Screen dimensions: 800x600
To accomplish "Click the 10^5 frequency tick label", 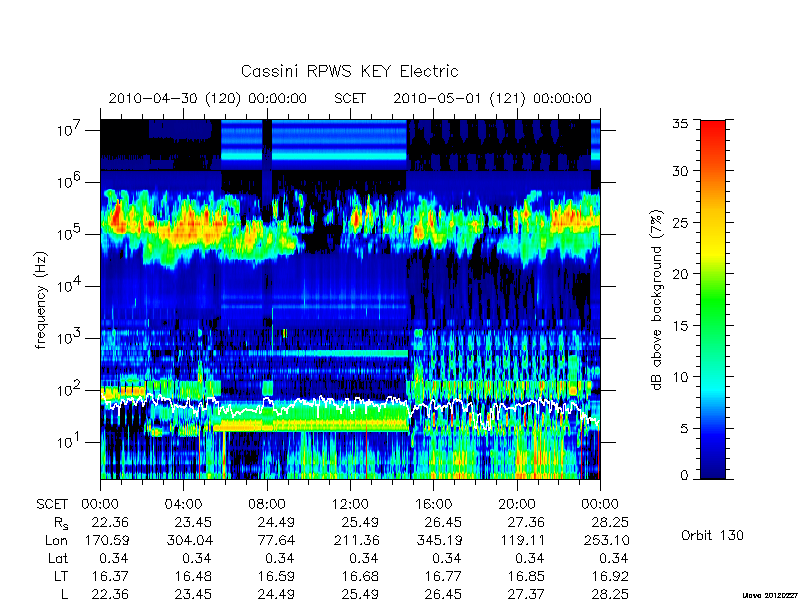I will pyautogui.click(x=69, y=234).
